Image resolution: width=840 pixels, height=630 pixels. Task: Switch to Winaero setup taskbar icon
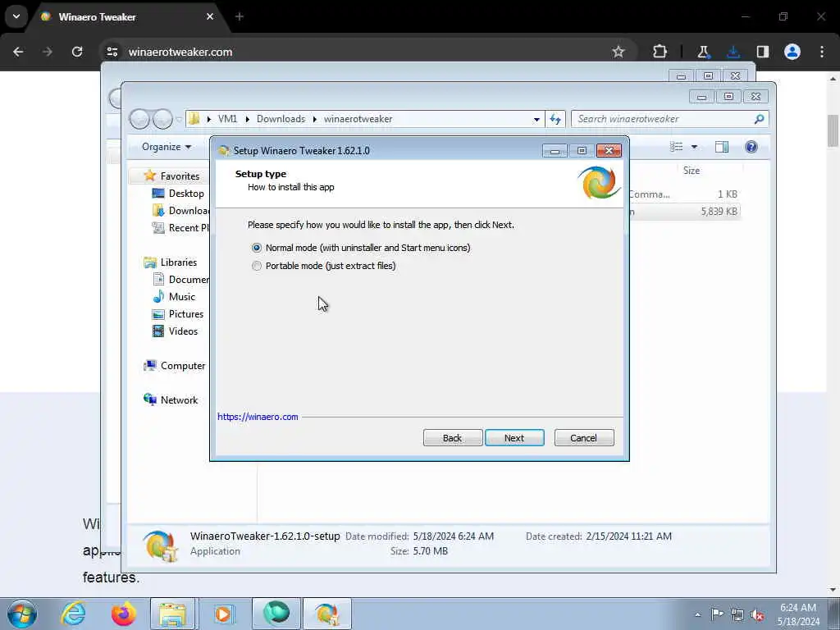point(327,614)
